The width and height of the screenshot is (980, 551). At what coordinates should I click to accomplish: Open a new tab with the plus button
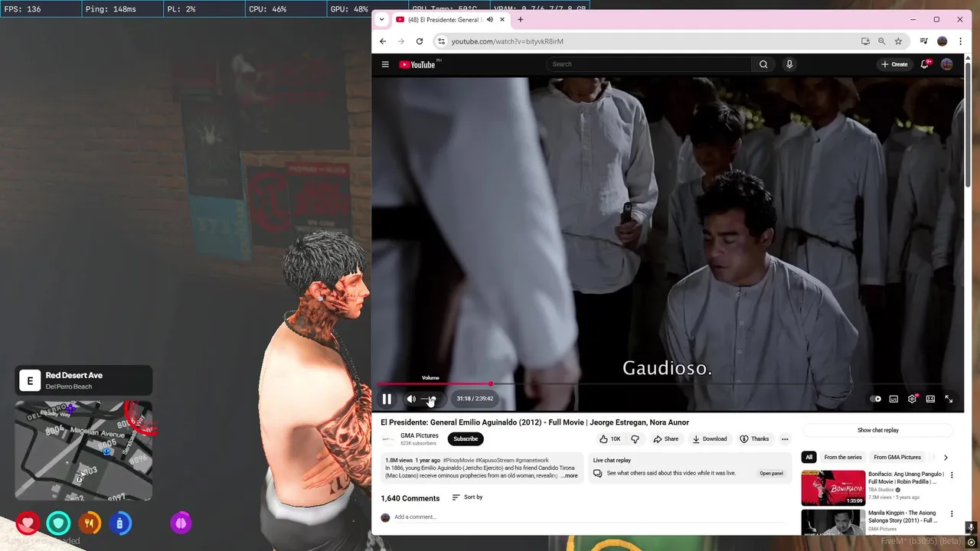coord(521,20)
